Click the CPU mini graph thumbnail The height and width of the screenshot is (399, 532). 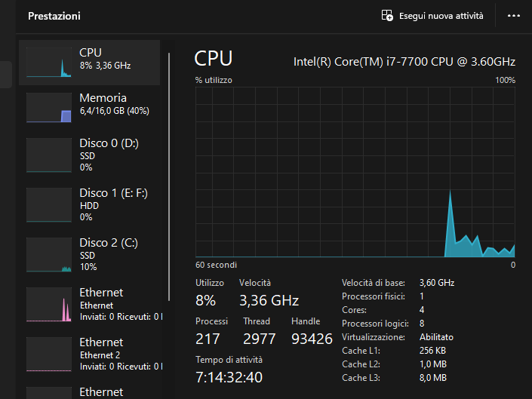click(x=49, y=63)
